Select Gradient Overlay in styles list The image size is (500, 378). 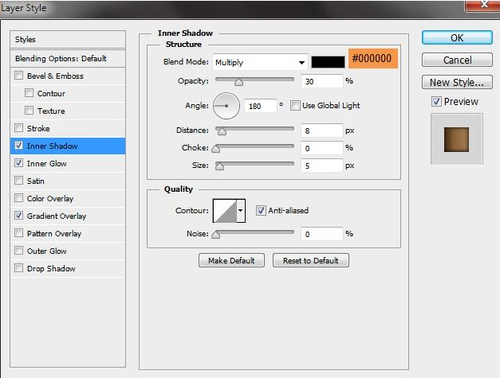[x=57, y=216]
